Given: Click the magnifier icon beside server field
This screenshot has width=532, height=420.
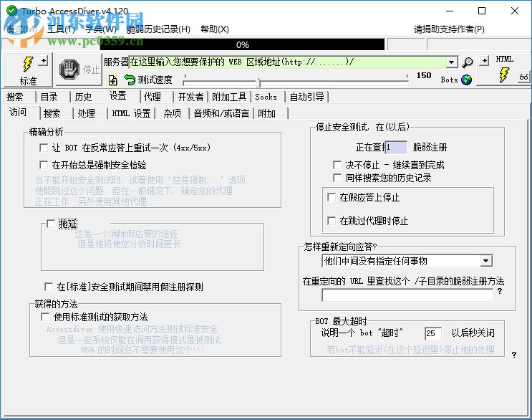Looking at the screenshot, I should 467,62.
